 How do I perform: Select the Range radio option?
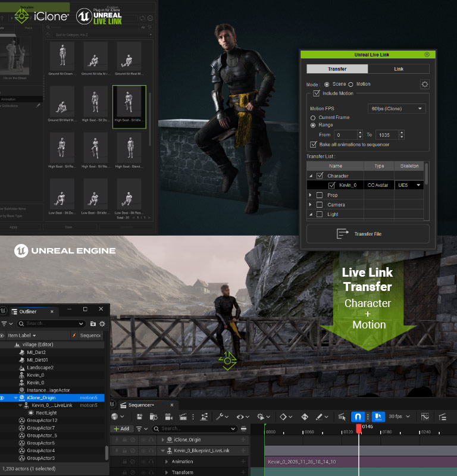point(313,125)
